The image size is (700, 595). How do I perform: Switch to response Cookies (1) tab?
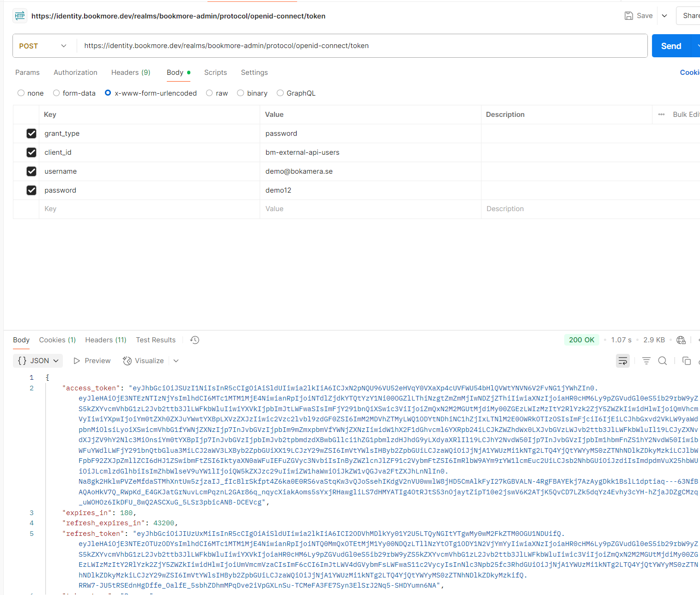[57, 340]
